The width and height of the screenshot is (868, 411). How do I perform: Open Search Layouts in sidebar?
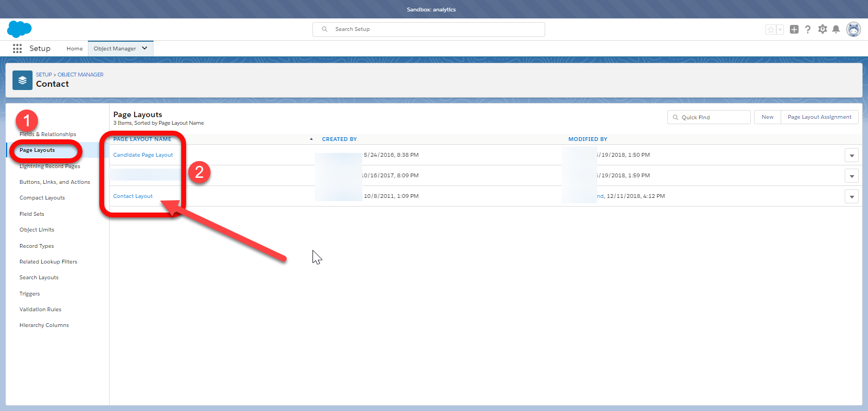pyautogui.click(x=39, y=278)
